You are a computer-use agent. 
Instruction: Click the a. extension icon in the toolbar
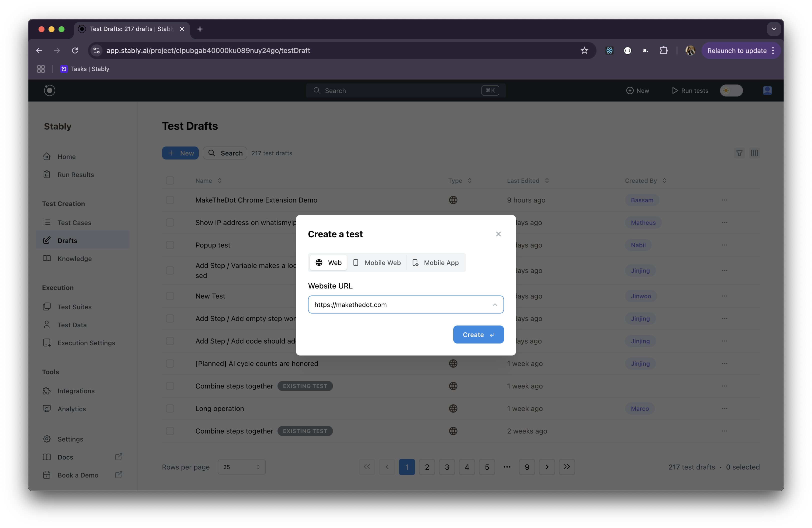click(x=645, y=50)
